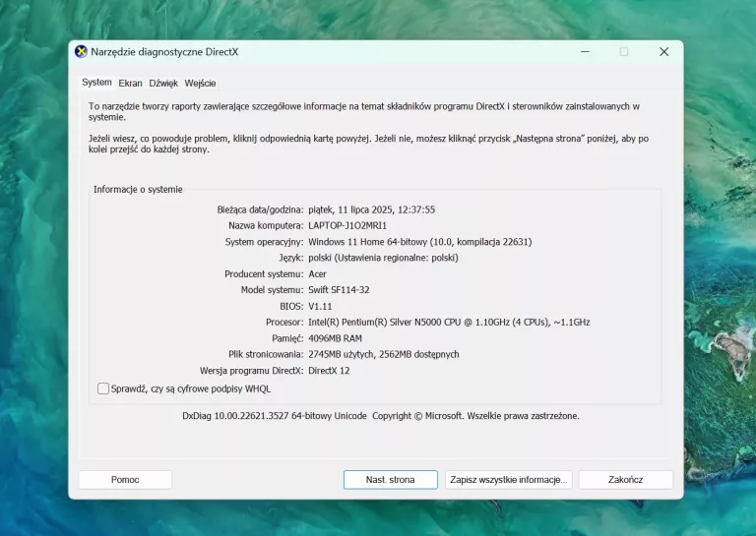Image resolution: width=756 pixels, height=536 pixels.
Task: Click the Procesor: label
Action: pos(284,323)
